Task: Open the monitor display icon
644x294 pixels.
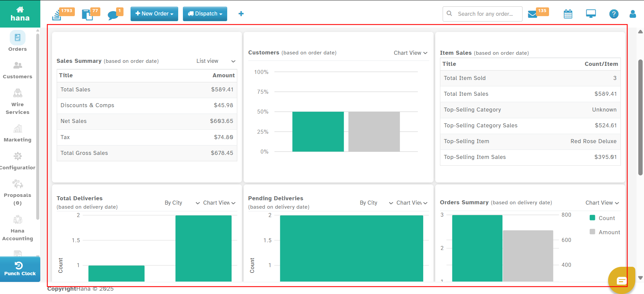Action: tap(591, 14)
